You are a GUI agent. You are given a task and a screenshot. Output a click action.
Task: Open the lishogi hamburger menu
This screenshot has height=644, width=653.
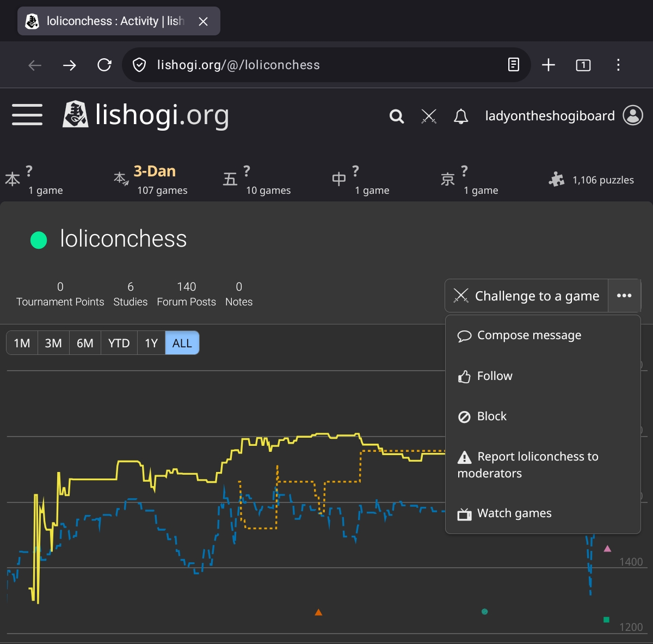click(27, 114)
